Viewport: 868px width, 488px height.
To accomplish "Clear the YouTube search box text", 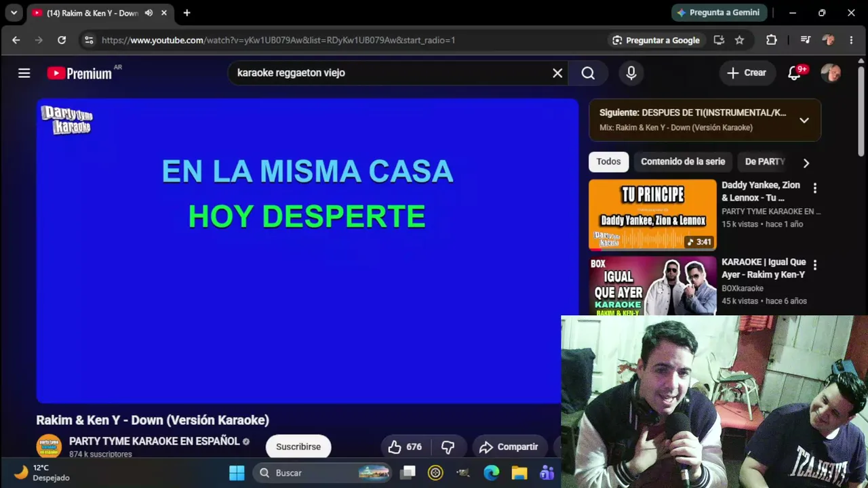I will point(557,73).
